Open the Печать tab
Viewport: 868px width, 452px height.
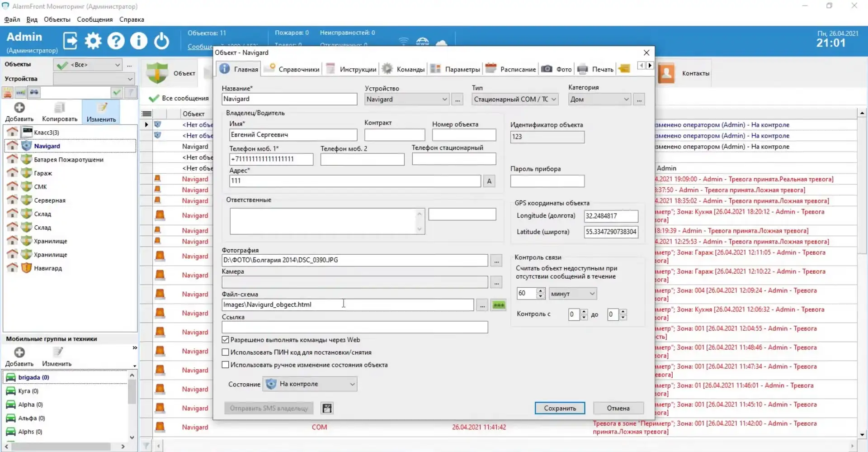596,69
